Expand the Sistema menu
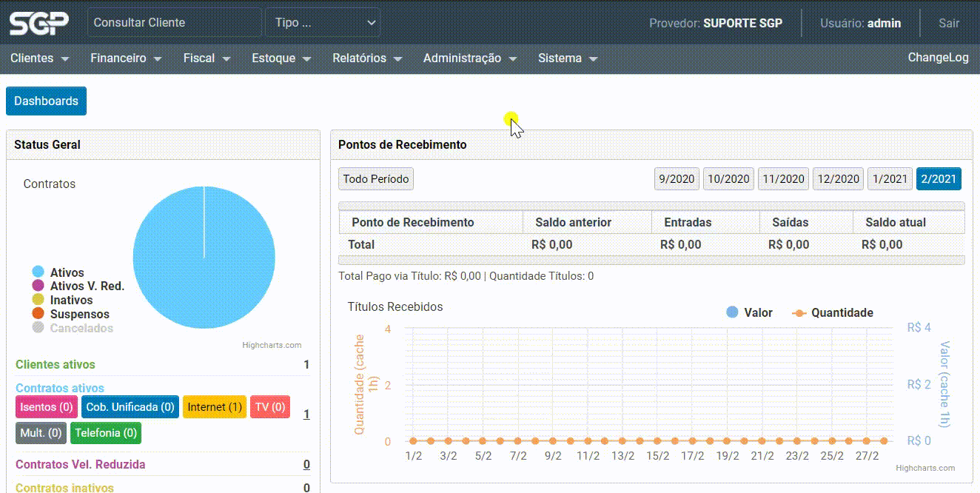Image resolution: width=980 pixels, height=493 pixels. tap(568, 58)
